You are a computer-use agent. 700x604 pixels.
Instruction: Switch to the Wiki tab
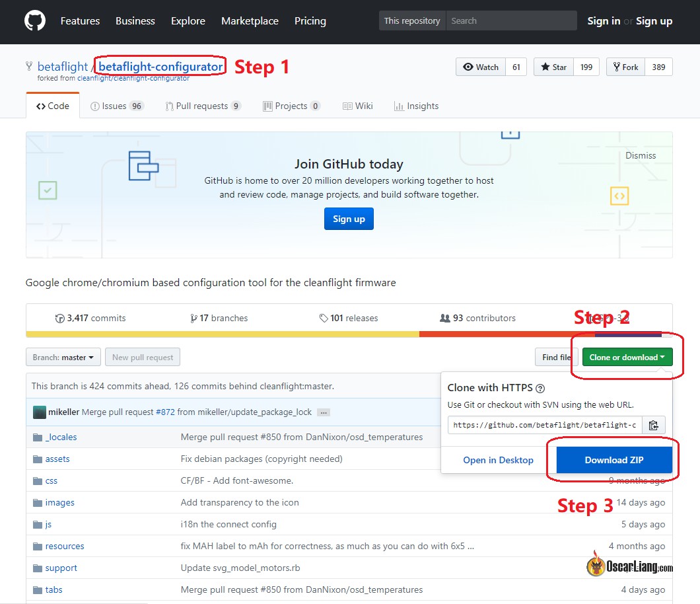coord(357,106)
